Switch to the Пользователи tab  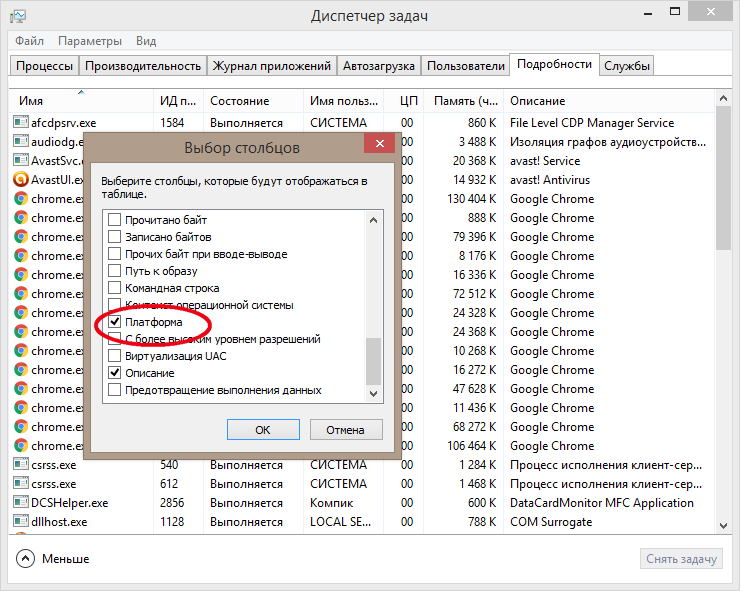point(465,66)
